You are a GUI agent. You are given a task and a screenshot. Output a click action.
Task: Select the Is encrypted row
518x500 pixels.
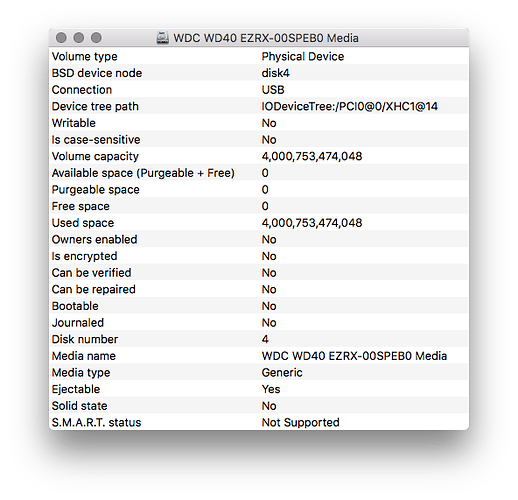tap(259, 256)
